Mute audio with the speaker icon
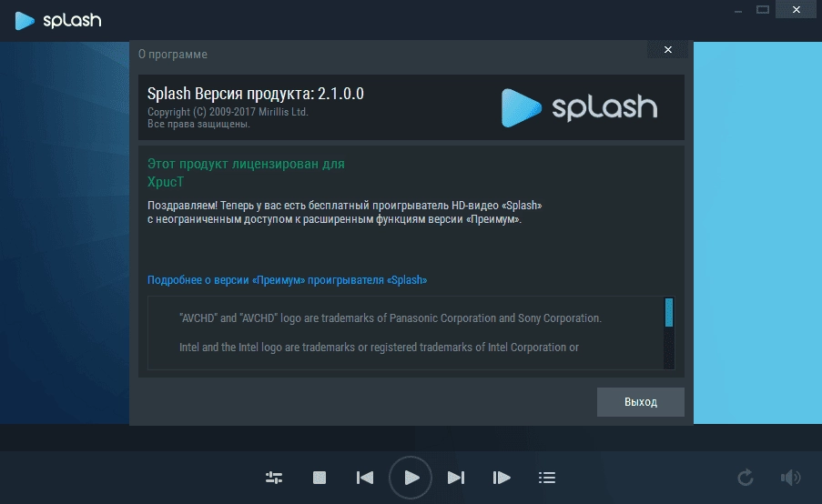This screenshot has width=822, height=504. pyautogui.click(x=790, y=478)
